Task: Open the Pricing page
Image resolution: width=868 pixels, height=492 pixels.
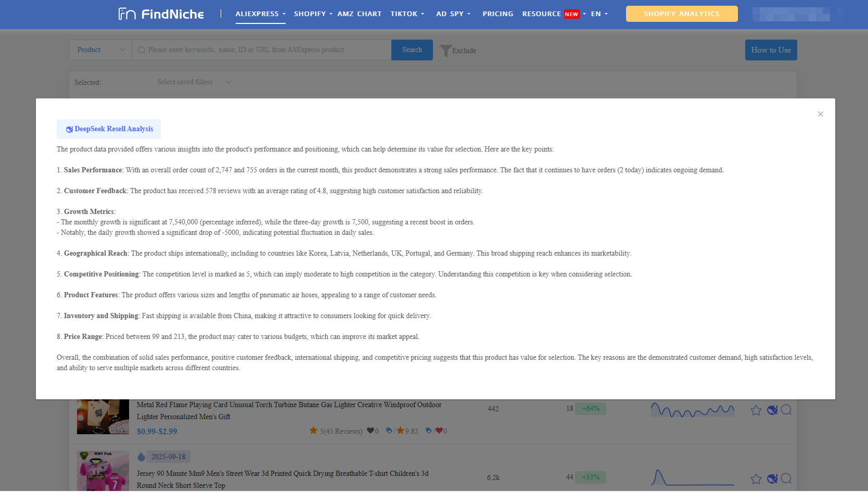Action: [x=497, y=14]
